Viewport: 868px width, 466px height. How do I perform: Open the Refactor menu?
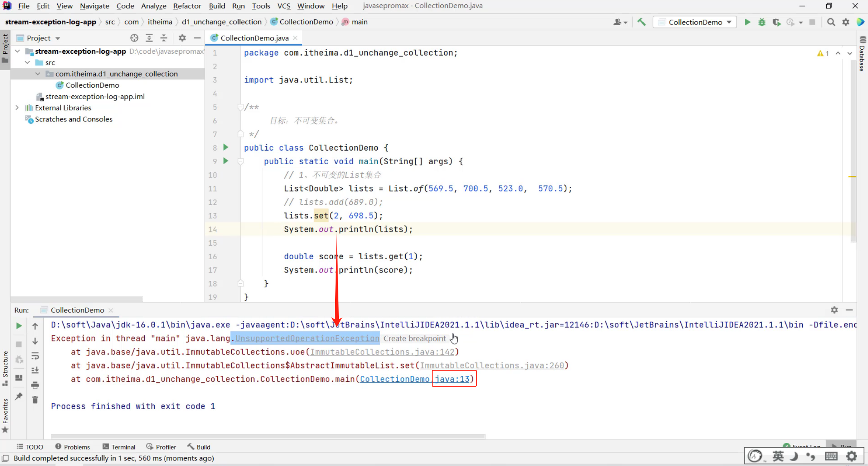(187, 6)
